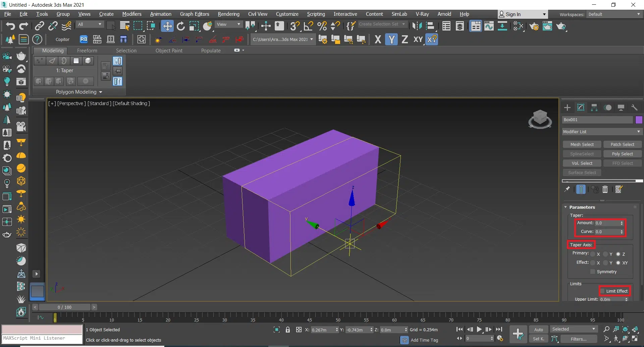
Task: Click the Poly Select button
Action: point(622,154)
